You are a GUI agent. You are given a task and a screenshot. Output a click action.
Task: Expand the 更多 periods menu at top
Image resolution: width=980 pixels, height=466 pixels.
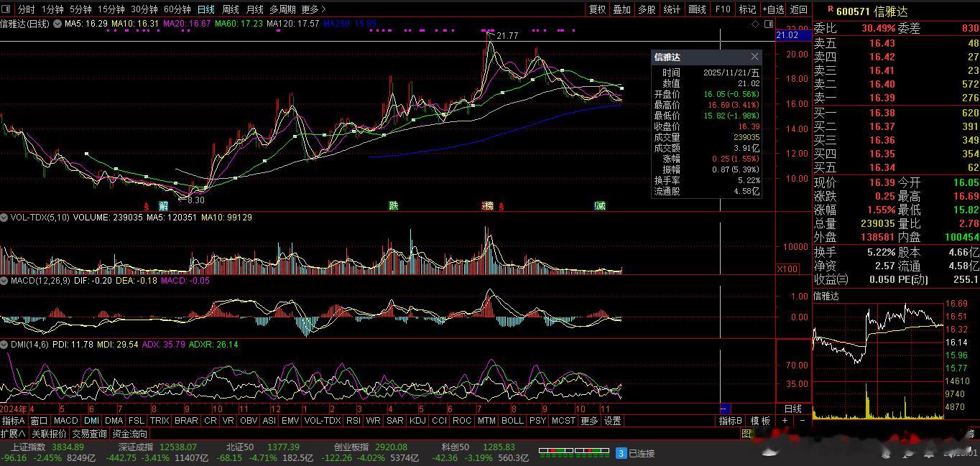click(x=313, y=9)
